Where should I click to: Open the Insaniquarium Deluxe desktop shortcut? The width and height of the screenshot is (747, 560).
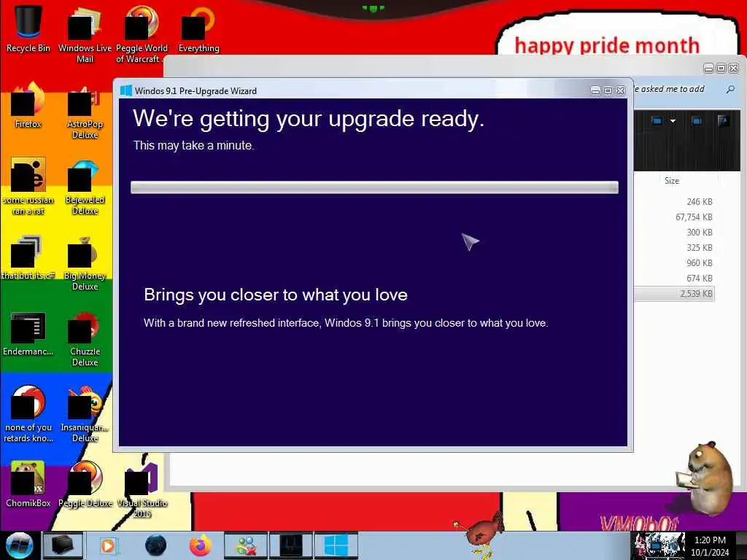click(x=85, y=413)
